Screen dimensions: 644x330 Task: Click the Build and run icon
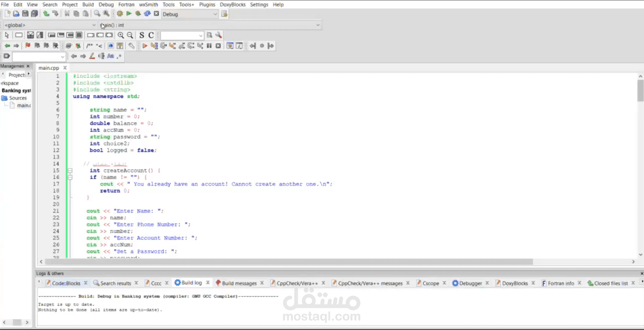point(138,14)
